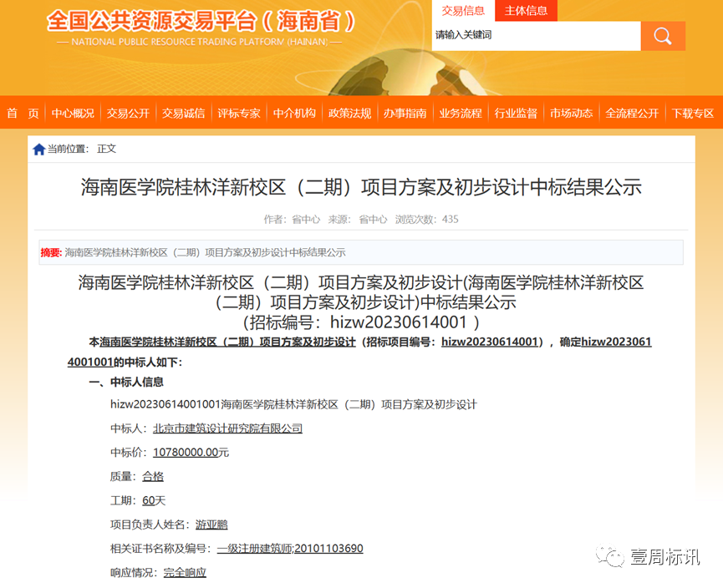
Task: Open the 交易公开 menu item
Action: pyautogui.click(x=128, y=113)
